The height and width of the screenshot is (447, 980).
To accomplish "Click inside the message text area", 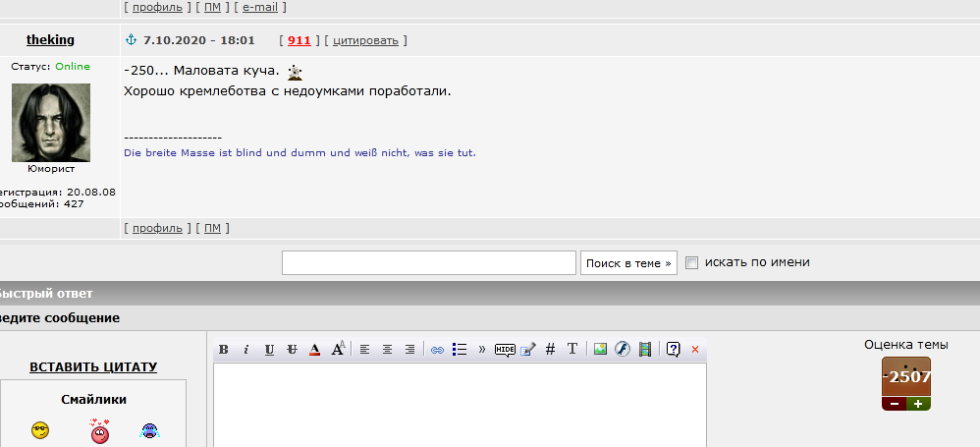I will [x=460, y=405].
